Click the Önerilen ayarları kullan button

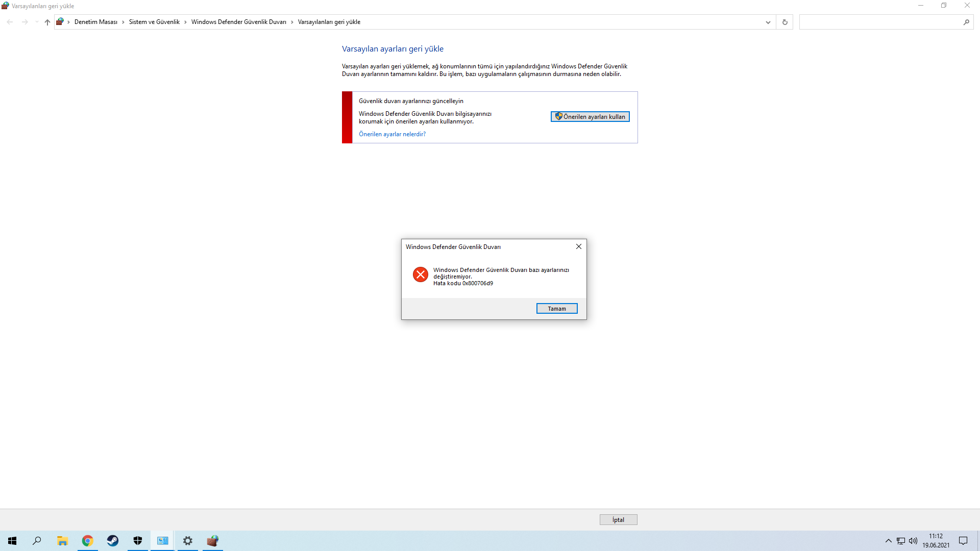[x=590, y=117]
